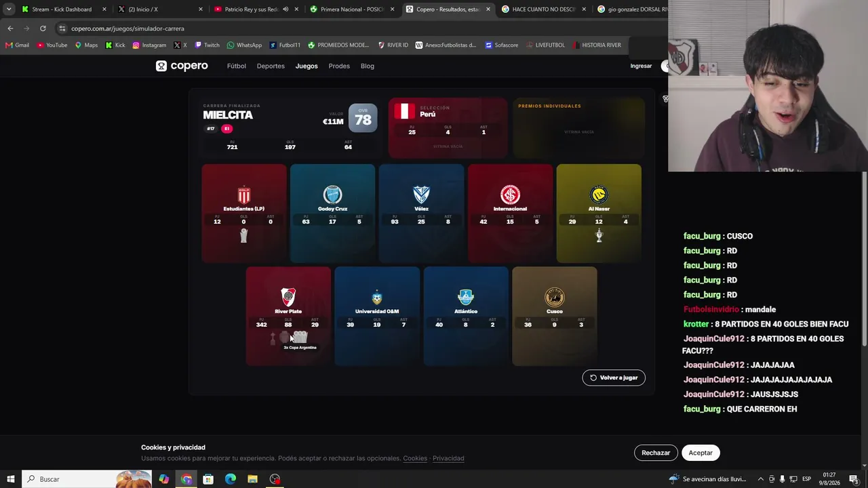Click the €11M market value
868x488 pixels.
(x=333, y=121)
